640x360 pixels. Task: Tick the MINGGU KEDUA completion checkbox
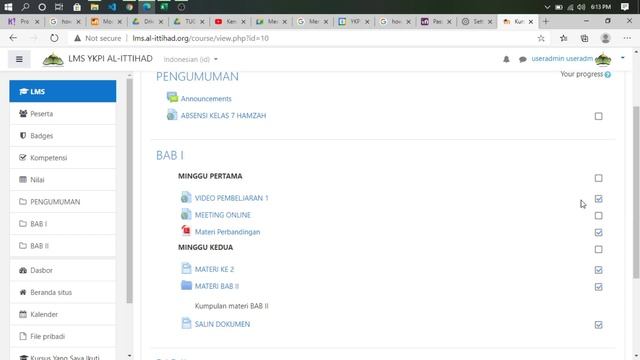pos(598,249)
